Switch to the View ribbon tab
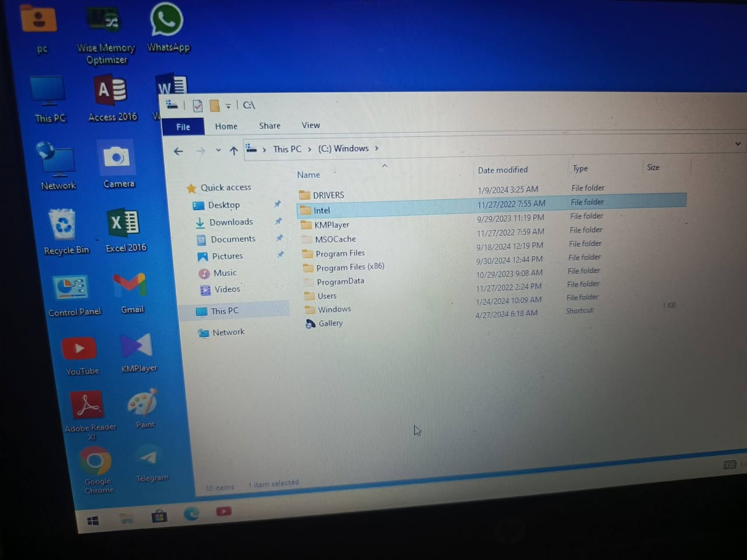This screenshot has height=560, width=747. tap(311, 125)
